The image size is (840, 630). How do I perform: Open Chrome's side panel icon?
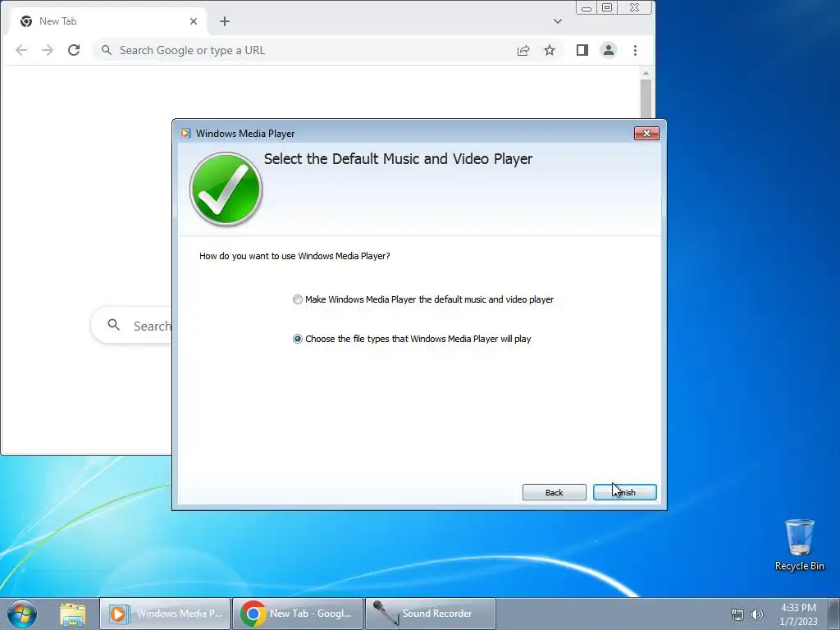click(582, 50)
